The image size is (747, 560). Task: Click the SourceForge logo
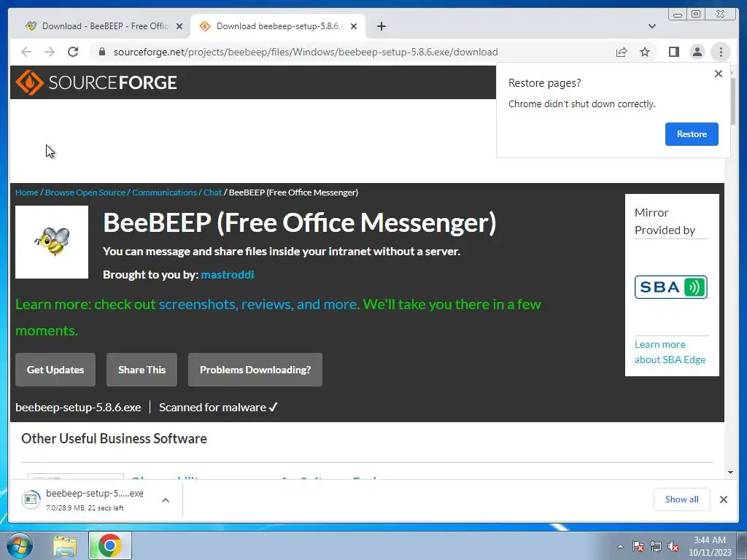pyautogui.click(x=96, y=82)
